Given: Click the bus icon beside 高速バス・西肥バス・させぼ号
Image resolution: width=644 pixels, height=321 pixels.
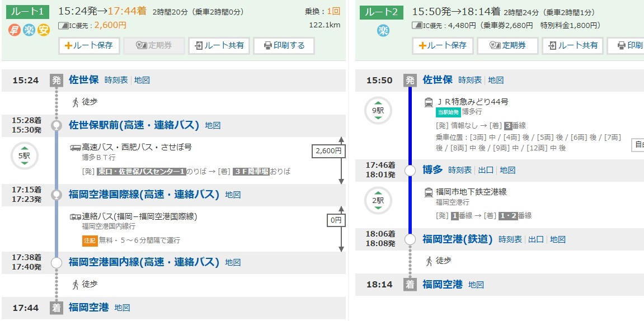Looking at the screenshot, I should [76, 148].
